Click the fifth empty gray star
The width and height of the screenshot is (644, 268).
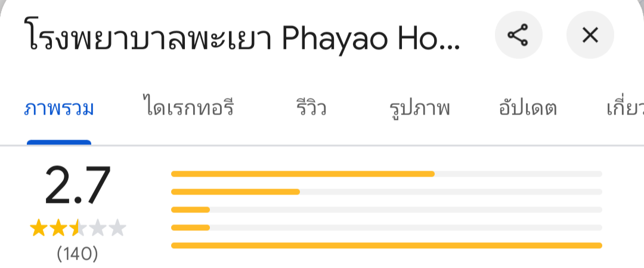(117, 228)
